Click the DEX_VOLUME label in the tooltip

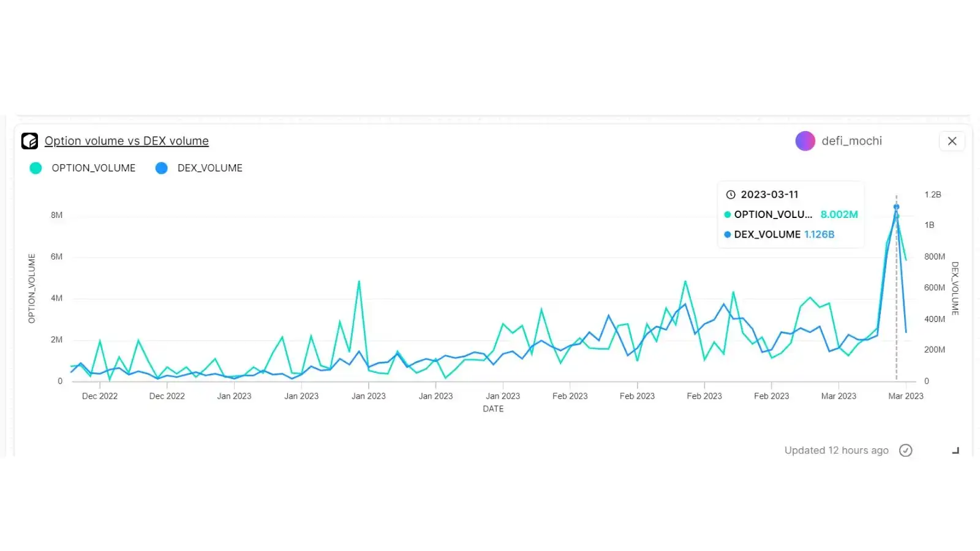767,234
